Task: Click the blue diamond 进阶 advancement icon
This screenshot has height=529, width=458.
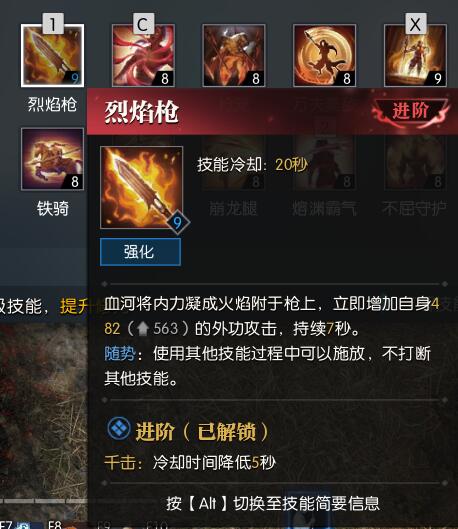Action: point(119,428)
